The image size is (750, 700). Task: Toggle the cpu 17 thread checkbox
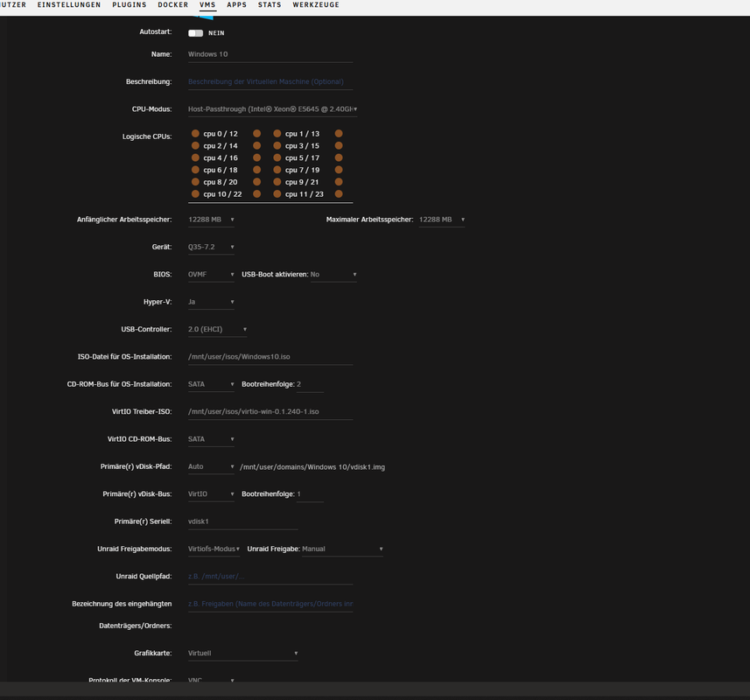(x=339, y=157)
